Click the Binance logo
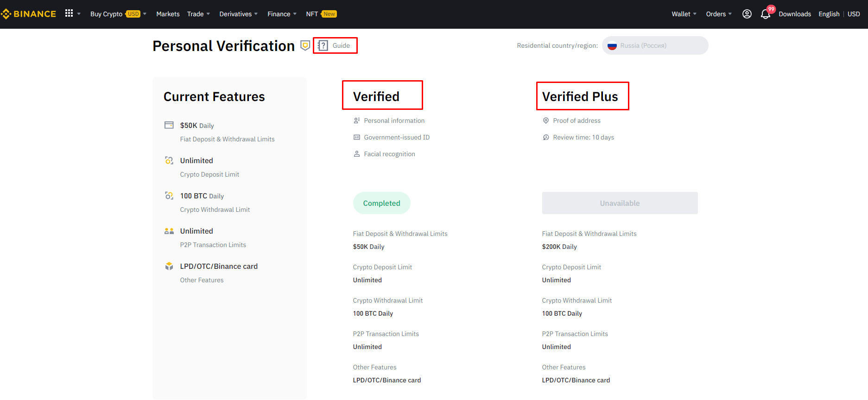This screenshot has width=868, height=400. coord(29,14)
